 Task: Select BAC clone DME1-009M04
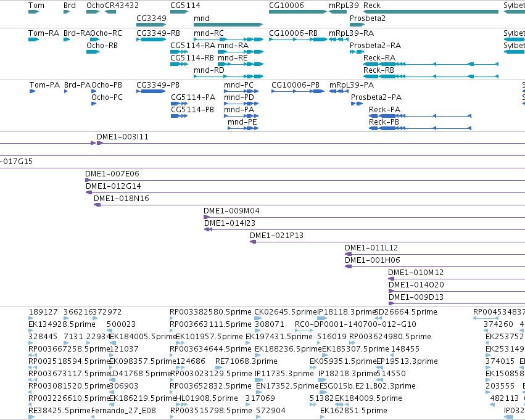(364, 218)
